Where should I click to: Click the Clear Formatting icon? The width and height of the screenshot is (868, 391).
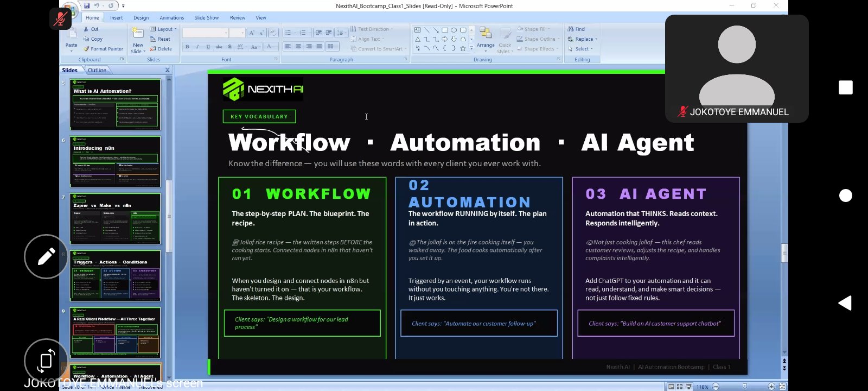click(x=273, y=33)
